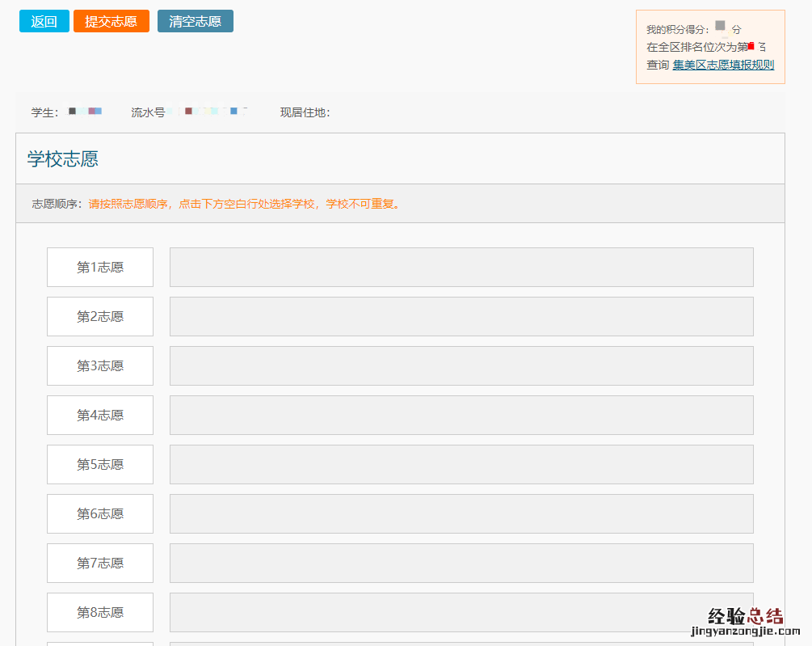Click the 返回 button

tap(44, 21)
